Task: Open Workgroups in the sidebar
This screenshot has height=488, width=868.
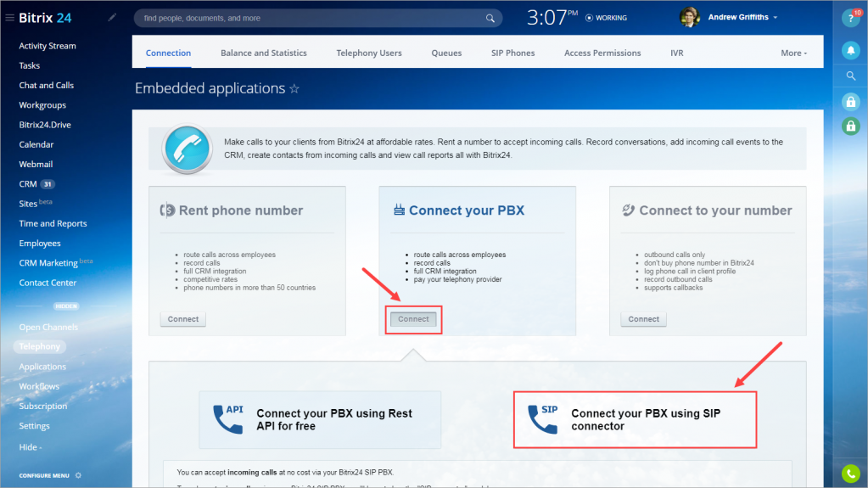Action: click(42, 105)
